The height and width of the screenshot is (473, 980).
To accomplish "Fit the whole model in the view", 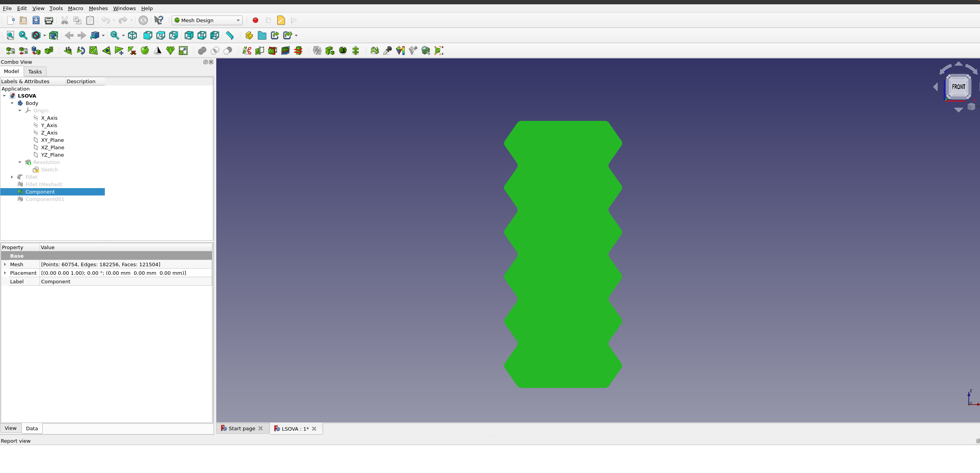I will (10, 35).
